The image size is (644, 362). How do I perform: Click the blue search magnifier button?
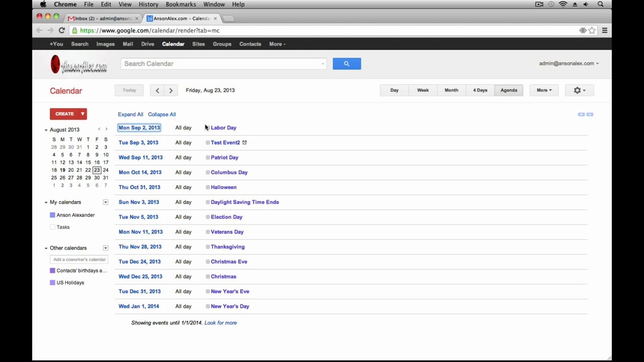347,64
